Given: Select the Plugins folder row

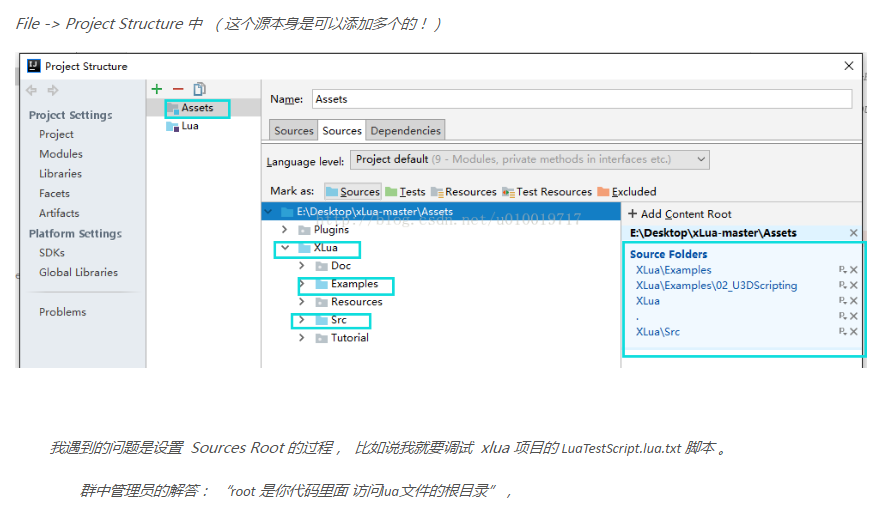Looking at the screenshot, I should (x=441, y=229).
